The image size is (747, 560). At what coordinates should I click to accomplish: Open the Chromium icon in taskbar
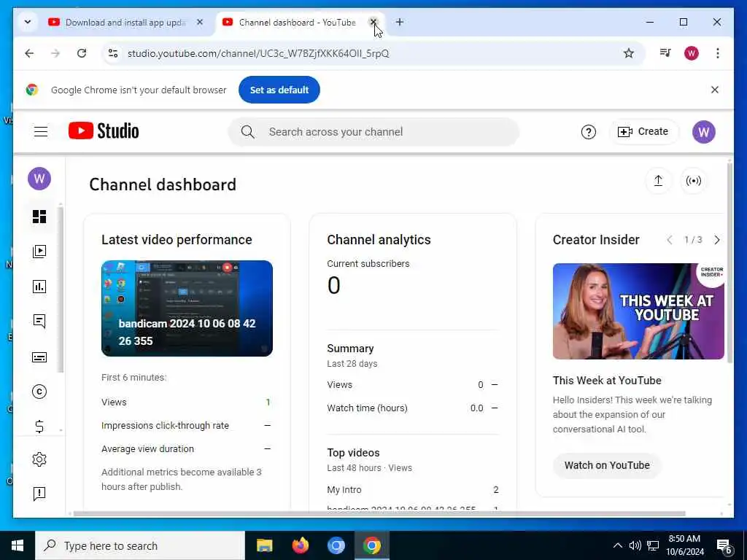(336, 545)
